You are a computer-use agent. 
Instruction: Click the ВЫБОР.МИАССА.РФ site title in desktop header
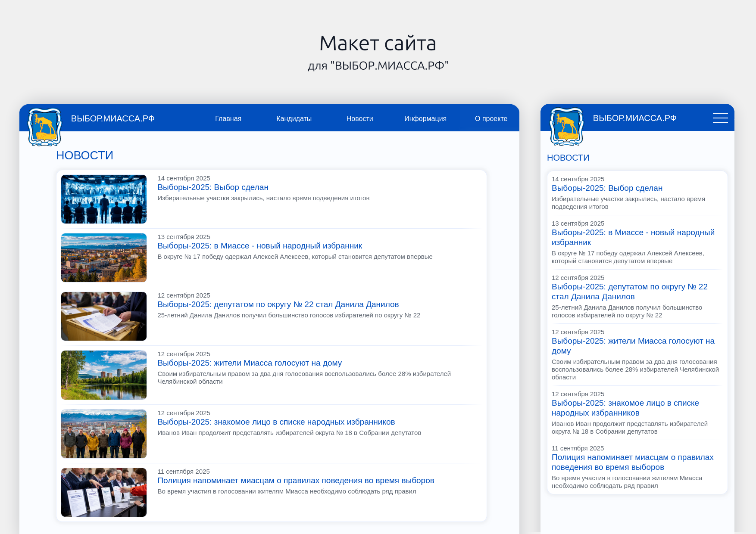point(112,119)
